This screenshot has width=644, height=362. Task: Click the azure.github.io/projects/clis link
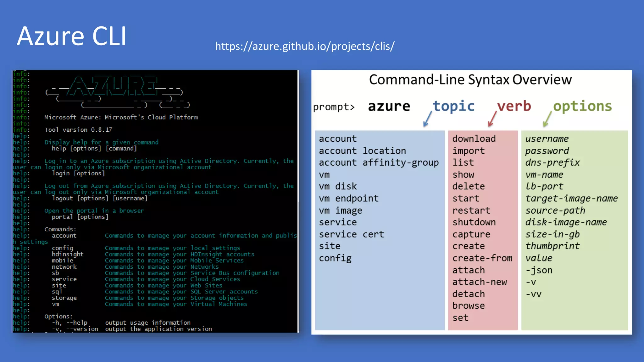(305, 46)
